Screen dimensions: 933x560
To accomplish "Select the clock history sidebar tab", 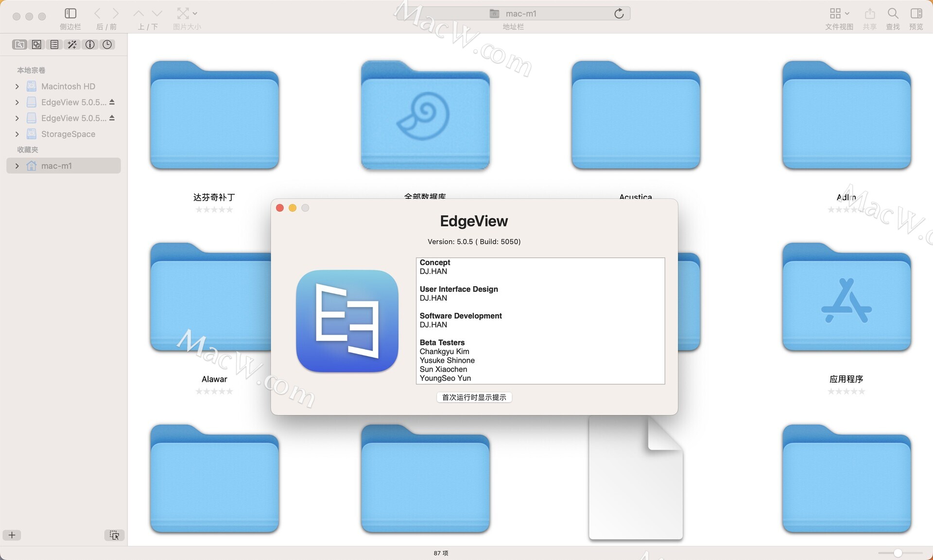I will click(x=107, y=45).
